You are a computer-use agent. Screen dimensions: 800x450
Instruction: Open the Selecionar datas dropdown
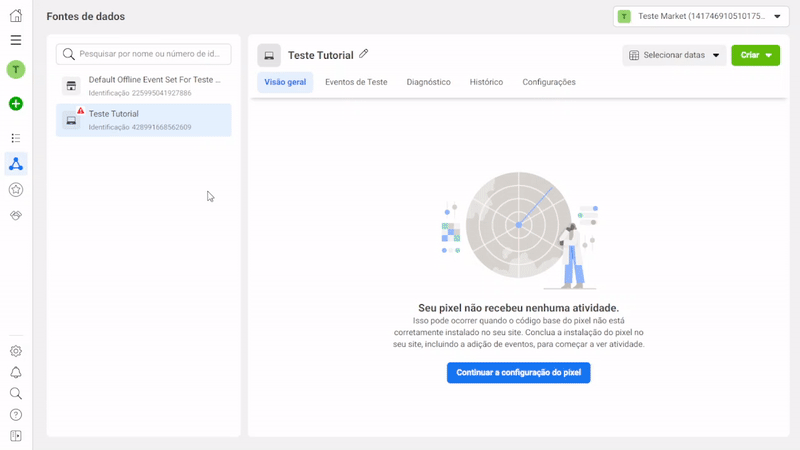[674, 56]
